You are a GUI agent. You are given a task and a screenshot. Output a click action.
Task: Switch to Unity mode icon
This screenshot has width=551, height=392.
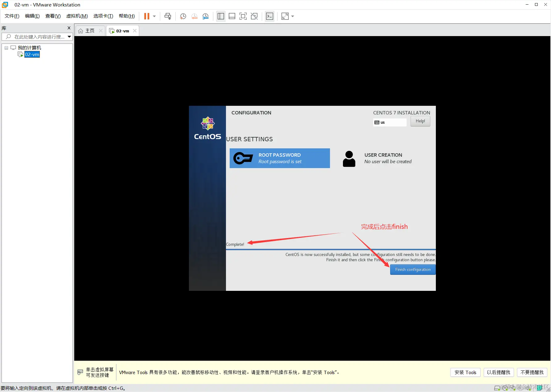coord(254,16)
